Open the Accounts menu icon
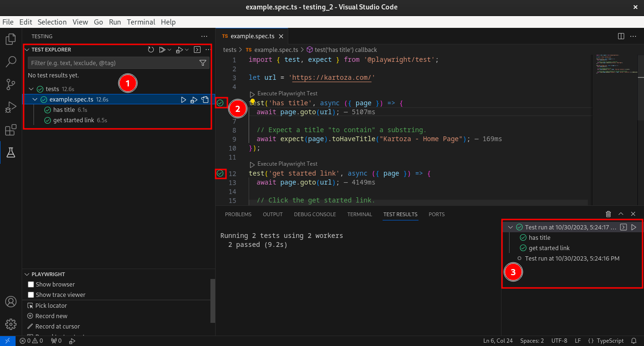The width and height of the screenshot is (644, 346). pyautogui.click(x=11, y=302)
